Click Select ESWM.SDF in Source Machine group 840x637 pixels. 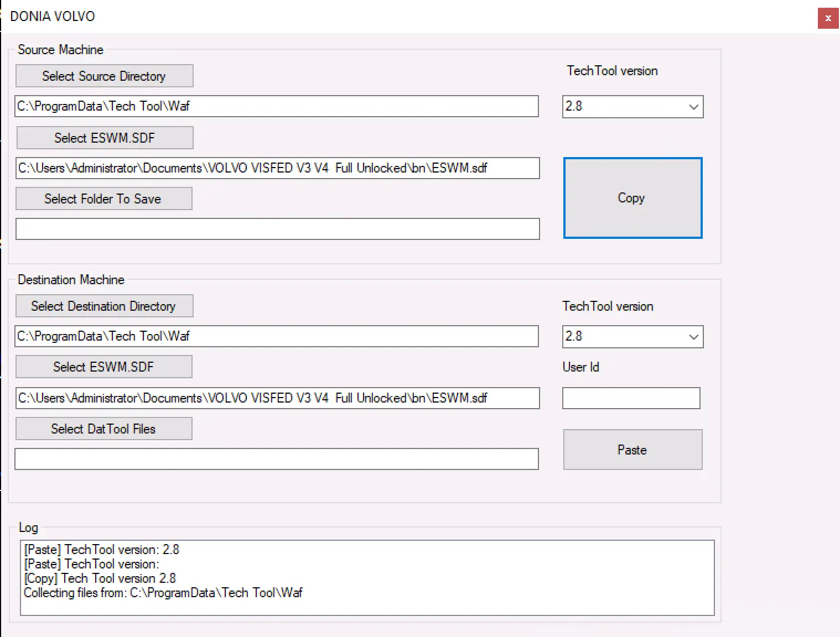(105, 138)
